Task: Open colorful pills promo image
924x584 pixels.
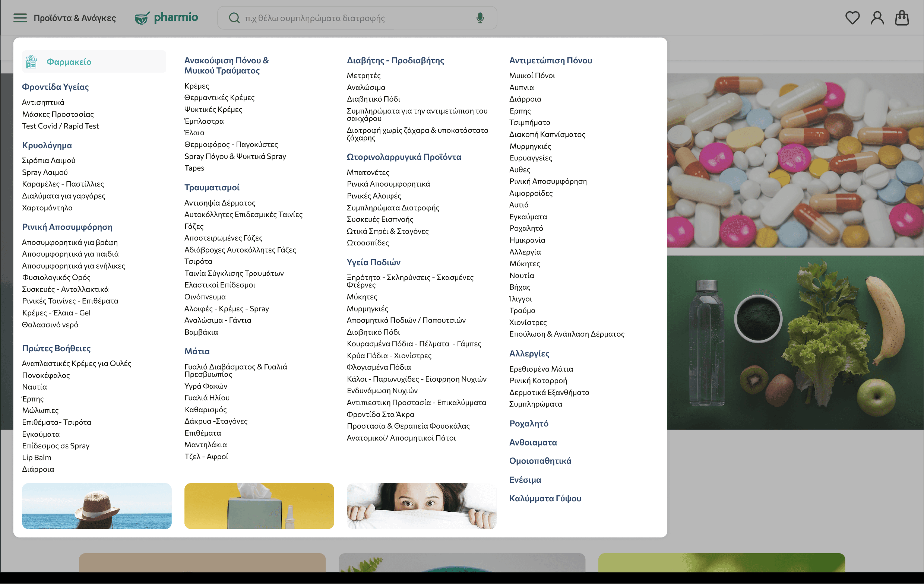Action: tap(795, 161)
